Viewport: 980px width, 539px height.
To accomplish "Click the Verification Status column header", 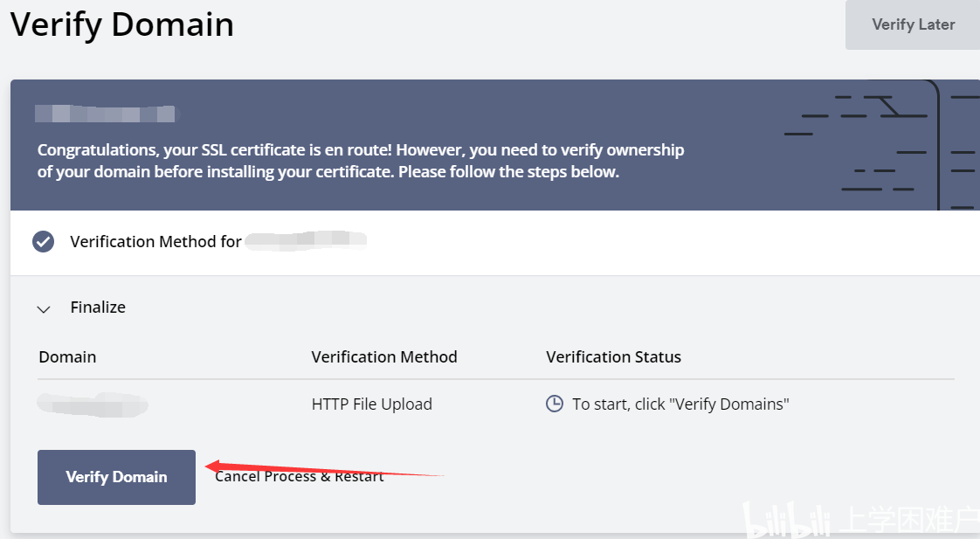I will pos(614,357).
